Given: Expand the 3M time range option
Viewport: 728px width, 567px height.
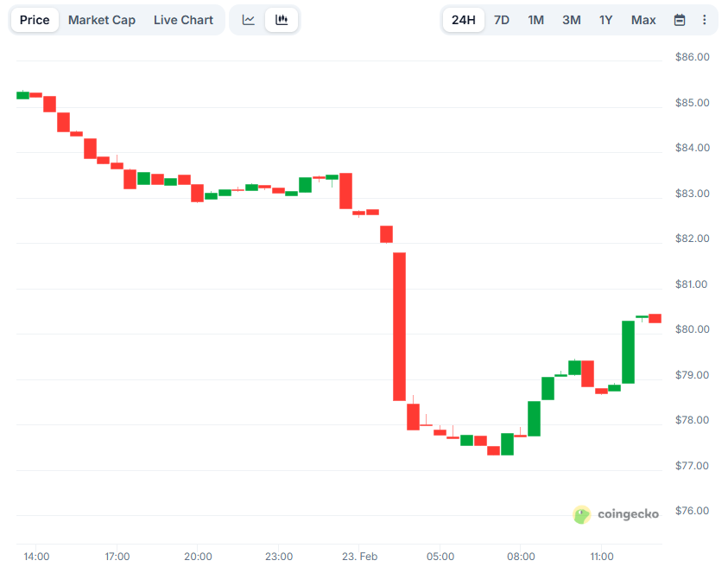Looking at the screenshot, I should pyautogui.click(x=571, y=19).
